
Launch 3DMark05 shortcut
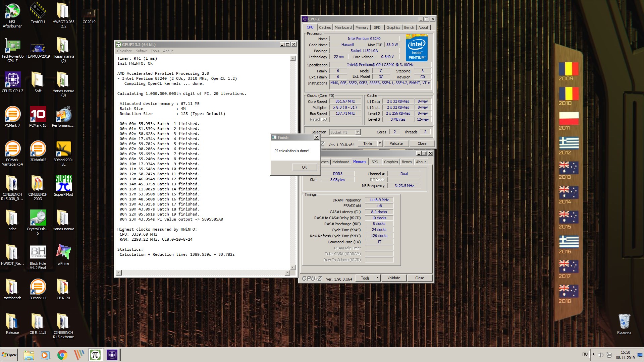[38, 151]
